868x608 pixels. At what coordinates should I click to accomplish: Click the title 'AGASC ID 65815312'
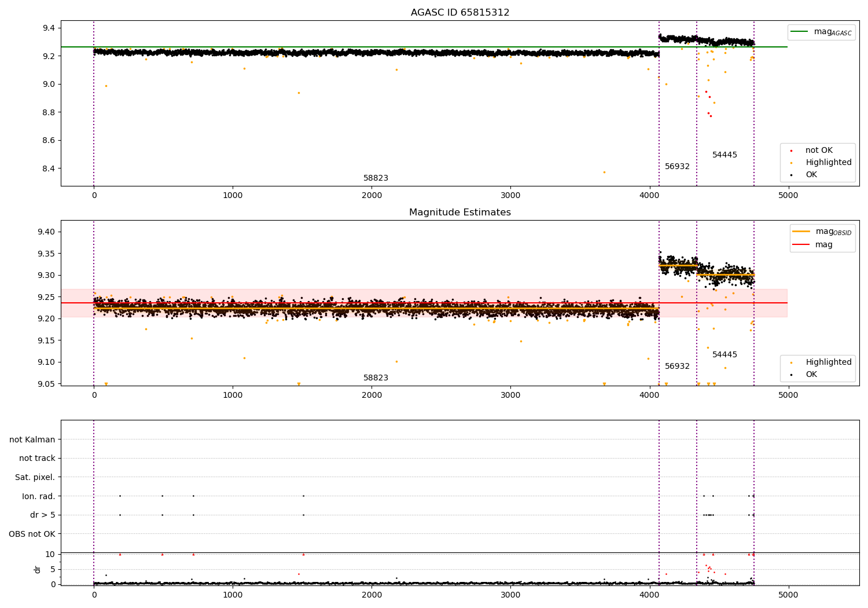[460, 13]
